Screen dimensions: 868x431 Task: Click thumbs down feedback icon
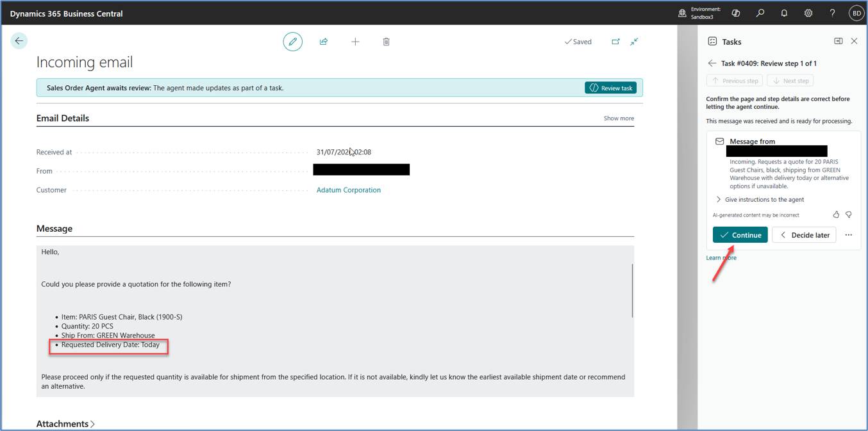click(x=849, y=215)
